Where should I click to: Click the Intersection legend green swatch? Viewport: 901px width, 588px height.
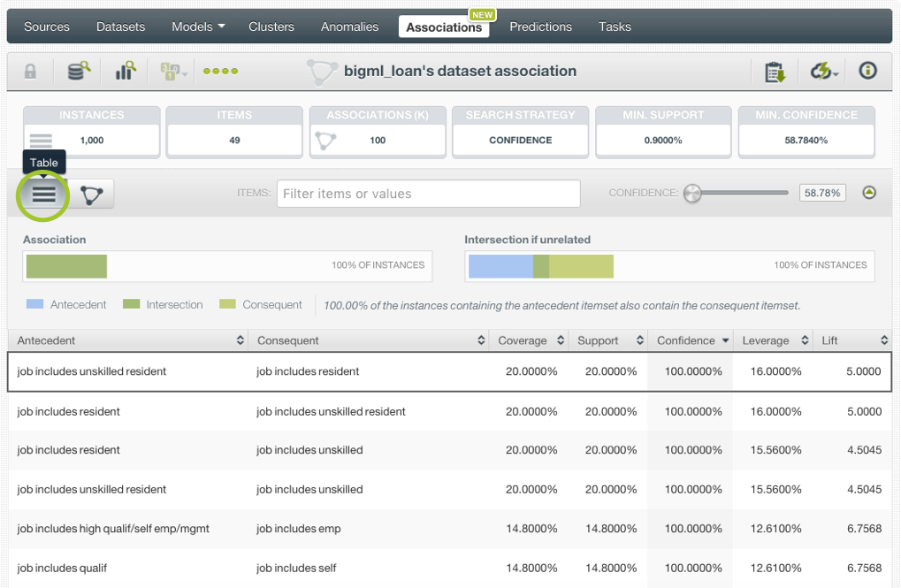132,303
